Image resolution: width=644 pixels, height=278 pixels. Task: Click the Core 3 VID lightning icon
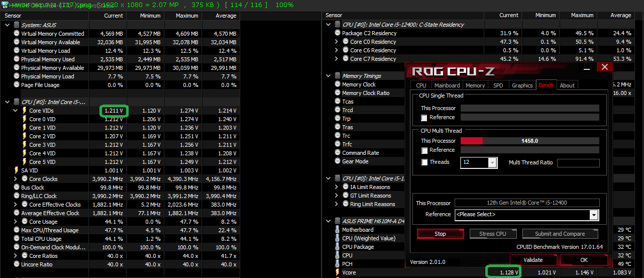25,145
